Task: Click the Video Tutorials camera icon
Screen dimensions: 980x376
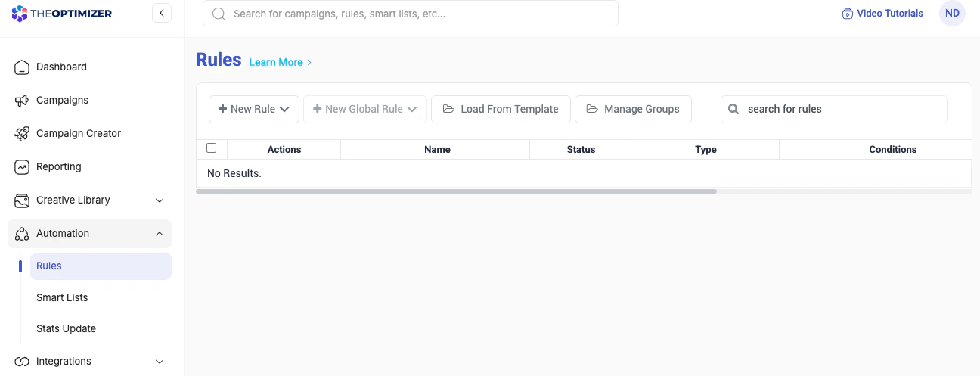Action: click(x=848, y=14)
